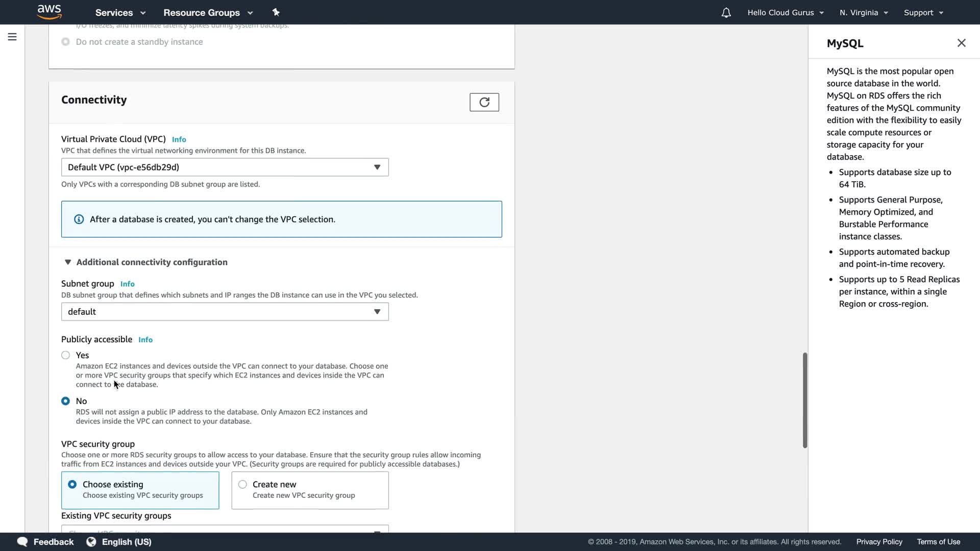Select No for Publicly accessible

tap(66, 401)
